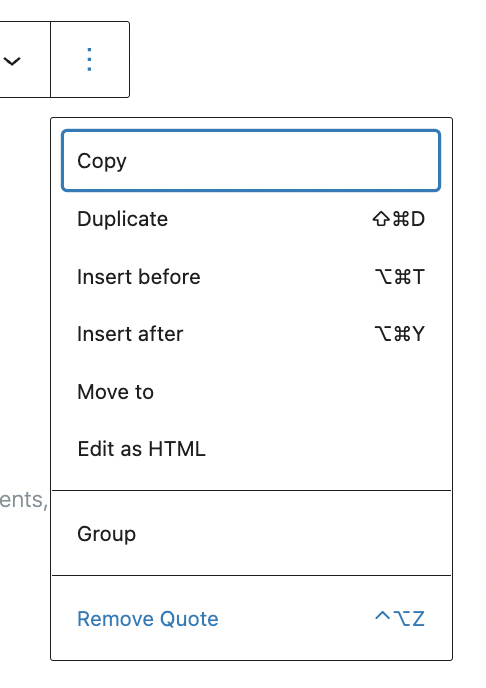The height and width of the screenshot is (688, 486).
Task: Select Edit as HTML
Action: tap(251, 449)
